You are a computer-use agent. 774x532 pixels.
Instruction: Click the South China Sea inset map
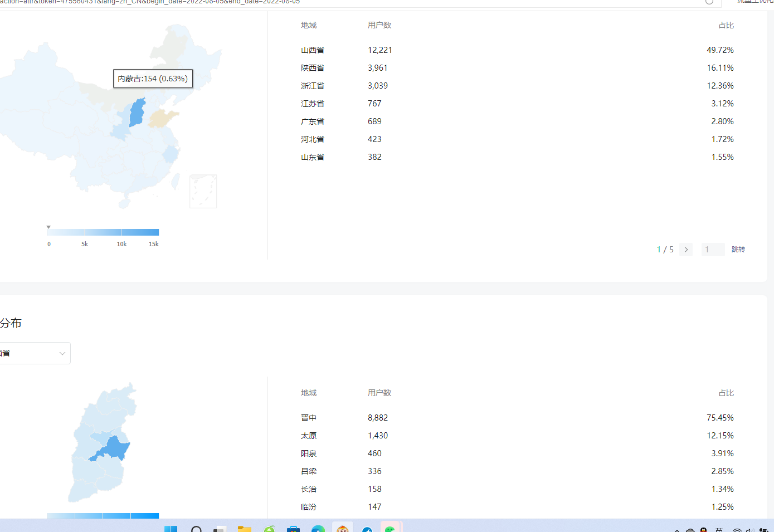coord(203,191)
